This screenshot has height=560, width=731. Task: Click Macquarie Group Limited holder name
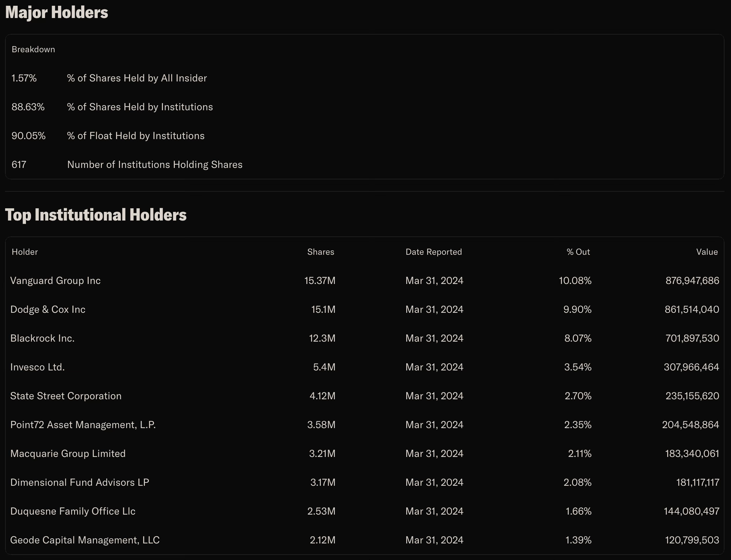(x=68, y=454)
